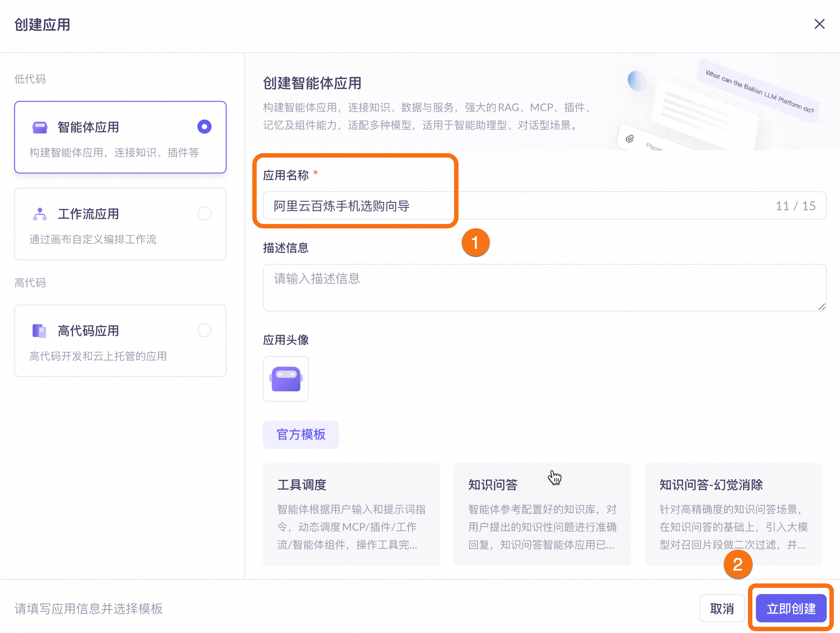Screen dimensions: 840x633
Task: Click the 工作流应用 node icon
Action: click(40, 214)
